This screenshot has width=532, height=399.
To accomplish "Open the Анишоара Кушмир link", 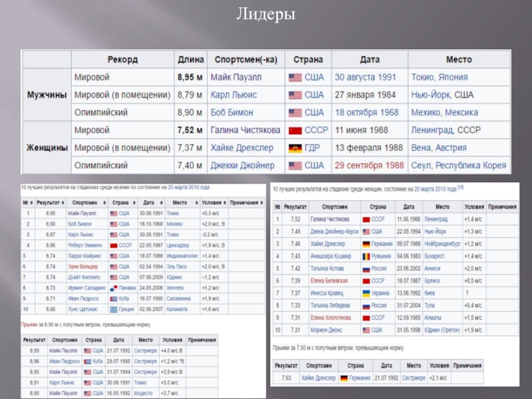I will (331, 257).
